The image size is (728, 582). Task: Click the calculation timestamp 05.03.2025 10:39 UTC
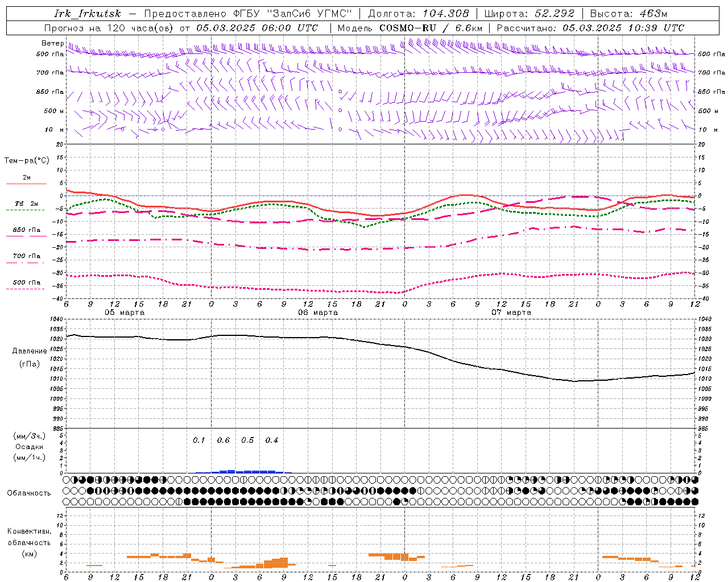pos(623,28)
